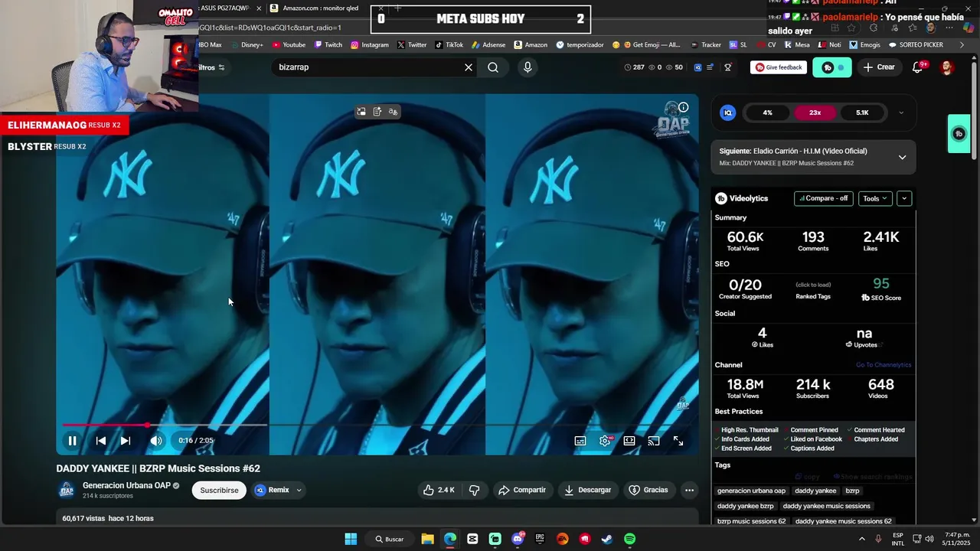Open the account avatar menu
This screenshot has width=980, height=551.
coord(947,67)
